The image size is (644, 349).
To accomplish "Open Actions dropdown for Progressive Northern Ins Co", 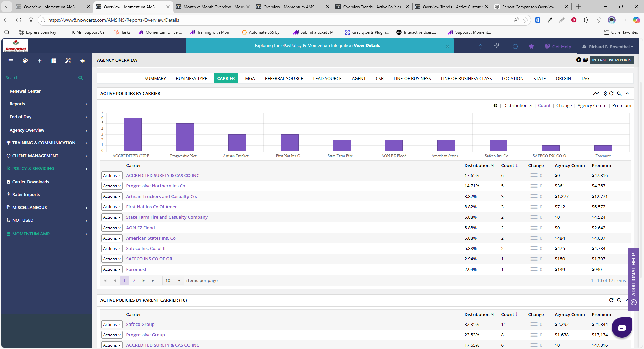I will click(112, 186).
